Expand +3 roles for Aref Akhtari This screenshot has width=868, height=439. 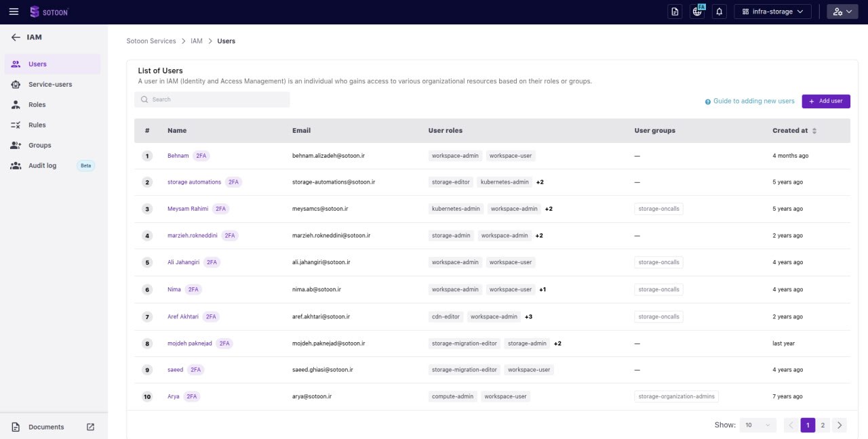(x=528, y=316)
